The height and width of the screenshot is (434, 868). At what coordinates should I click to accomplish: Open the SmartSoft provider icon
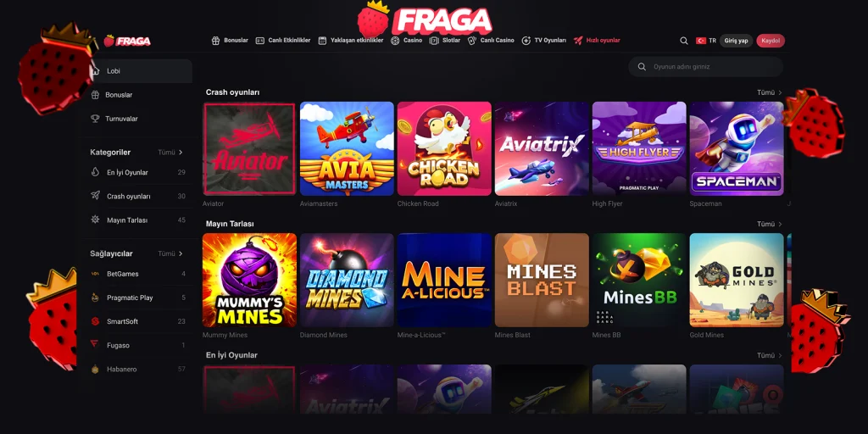coord(95,321)
